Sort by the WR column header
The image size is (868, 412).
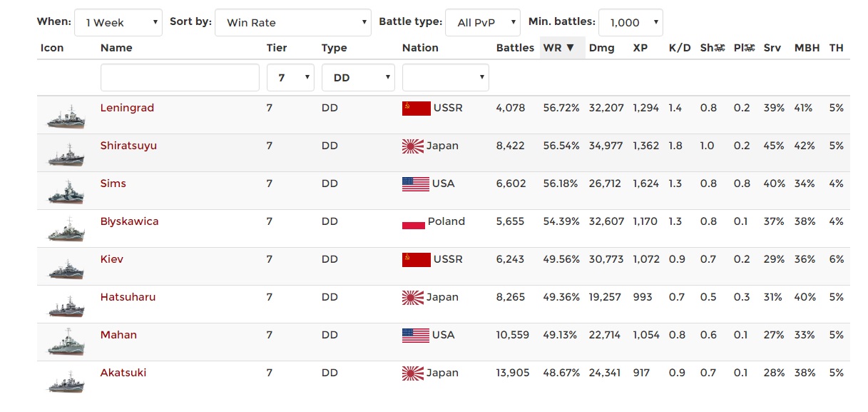(x=558, y=48)
